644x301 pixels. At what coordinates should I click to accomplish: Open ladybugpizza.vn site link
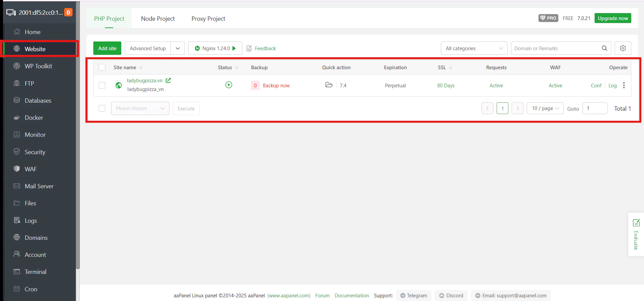145,81
